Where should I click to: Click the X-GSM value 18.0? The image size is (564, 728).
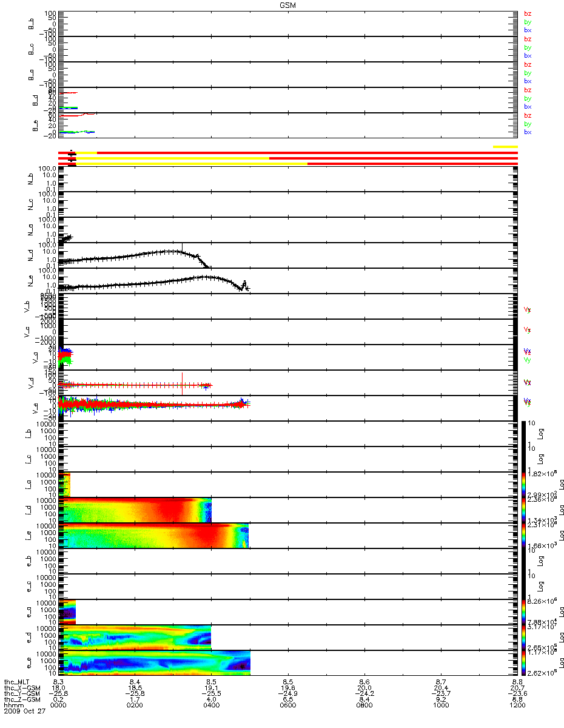coord(59,689)
